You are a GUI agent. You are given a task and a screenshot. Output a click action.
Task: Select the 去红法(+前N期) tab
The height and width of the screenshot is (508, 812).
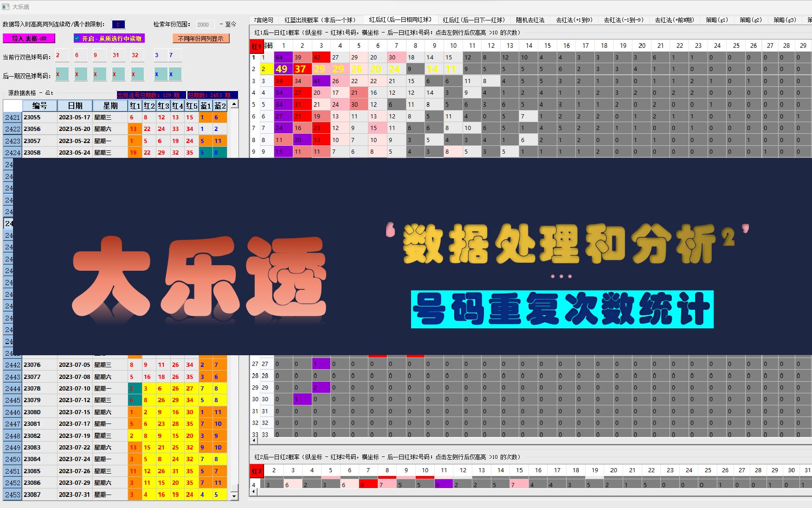[x=674, y=20]
